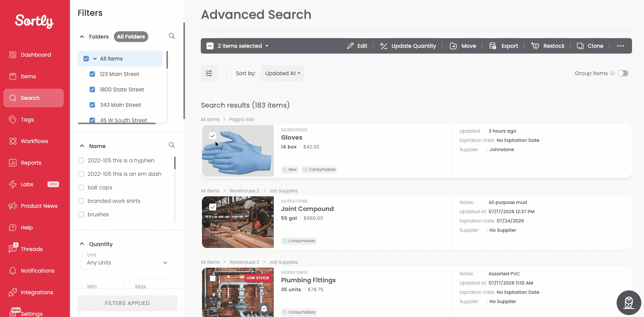Click the verified badge on Plumbing Fittings image
This screenshot has width=644, height=317.
click(x=264, y=309)
